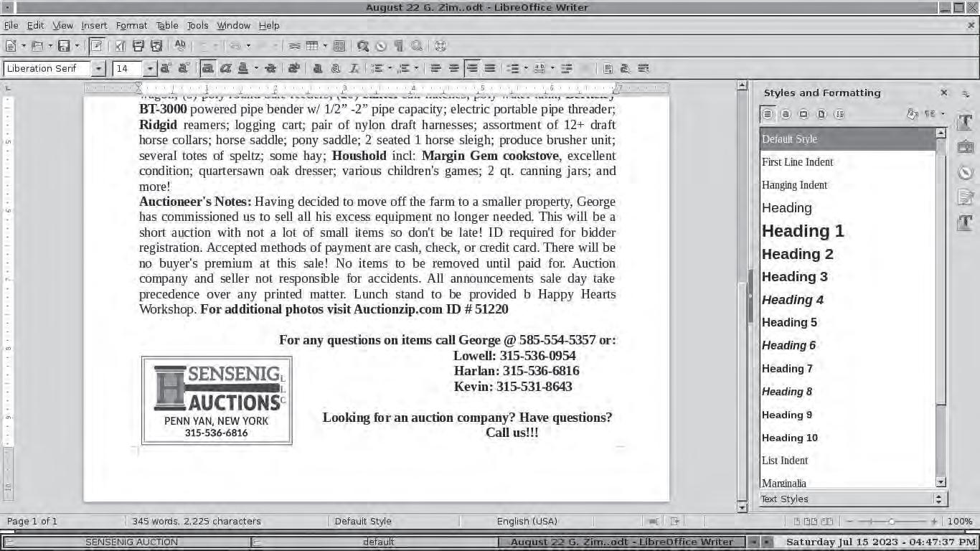Click zoom out minus button
The height and width of the screenshot is (551, 980).
tap(849, 522)
